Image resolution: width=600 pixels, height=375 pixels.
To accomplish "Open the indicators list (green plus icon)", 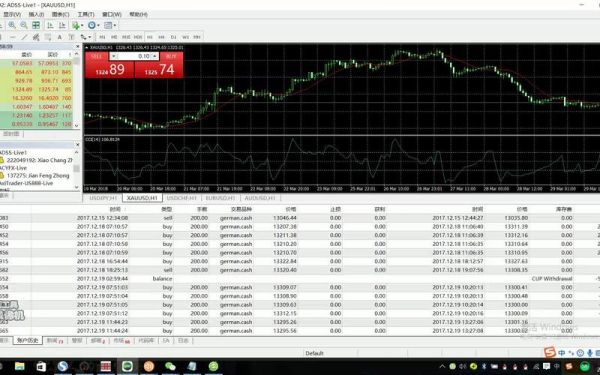I will click(76, 25).
